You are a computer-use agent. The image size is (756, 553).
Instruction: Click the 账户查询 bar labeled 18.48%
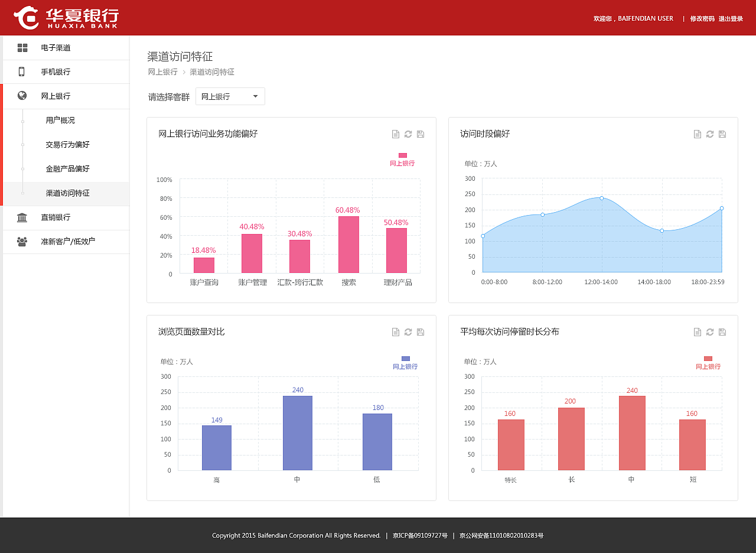click(x=204, y=265)
